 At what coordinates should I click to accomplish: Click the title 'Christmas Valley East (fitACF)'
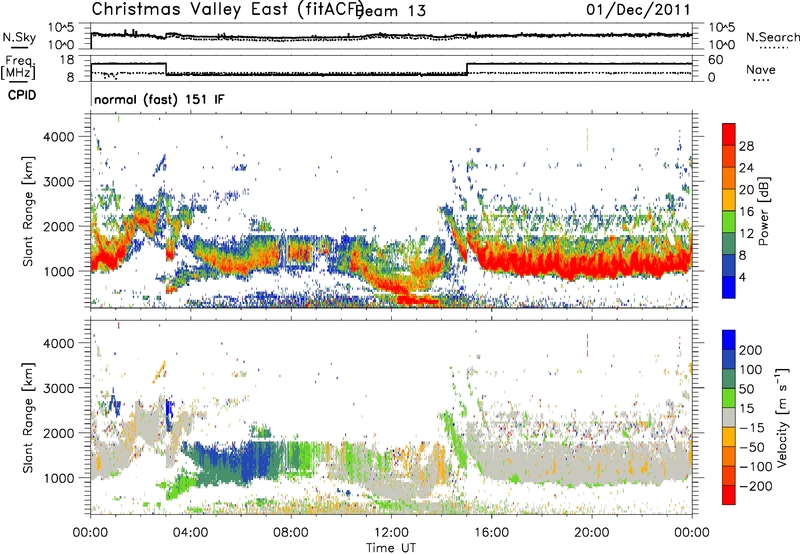pos(227,10)
